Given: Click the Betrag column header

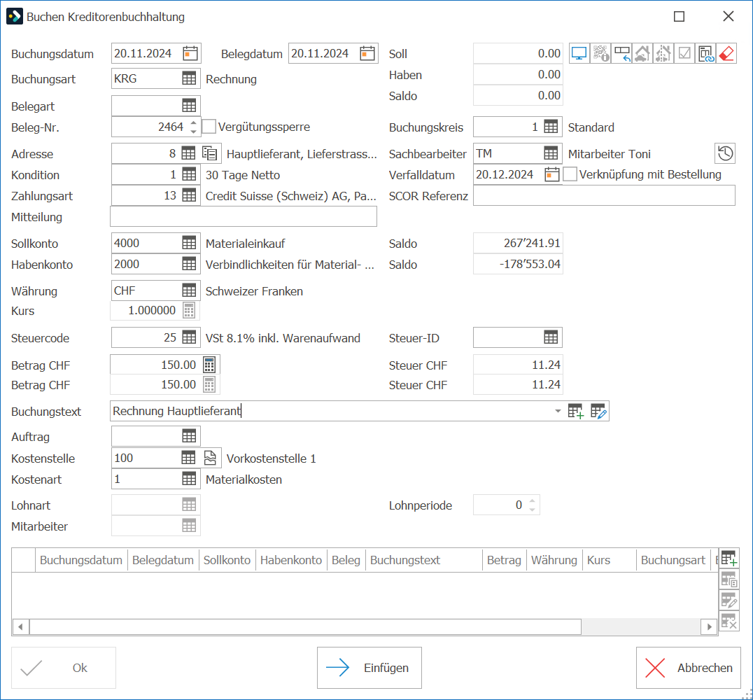Looking at the screenshot, I should tap(504, 560).
